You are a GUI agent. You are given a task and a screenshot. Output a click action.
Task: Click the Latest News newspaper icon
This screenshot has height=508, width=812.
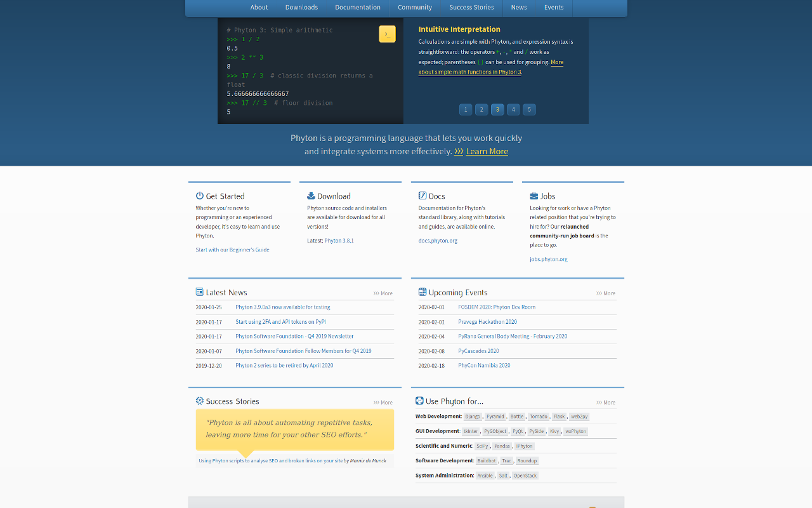(200, 292)
